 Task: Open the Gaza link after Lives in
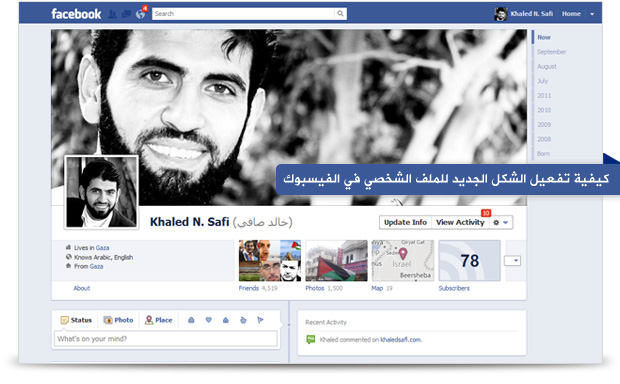(x=102, y=248)
